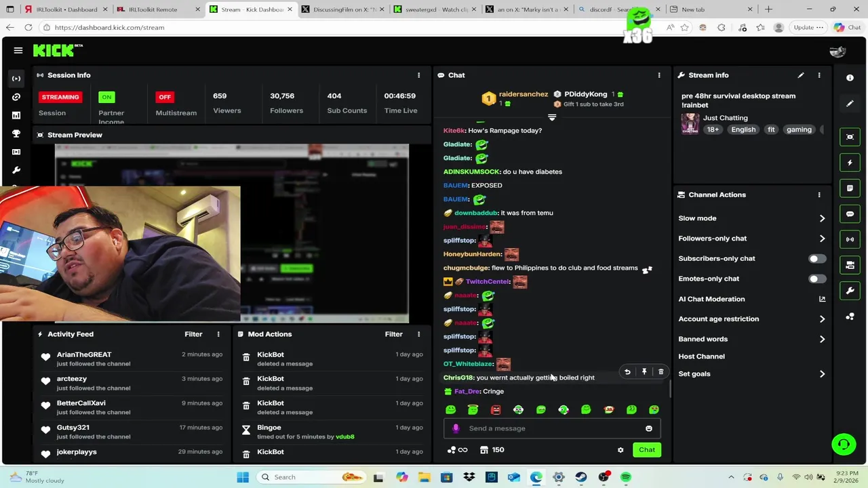The width and height of the screenshot is (868, 488).
Task: Toggle the channel actions widget icon in right sidebar
Action: 850,265
